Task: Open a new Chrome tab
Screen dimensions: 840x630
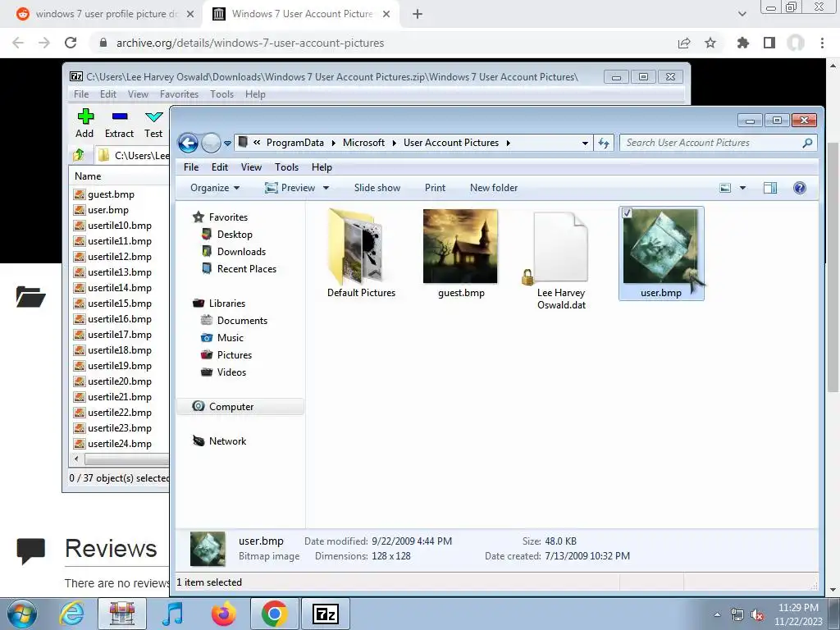Action: tap(418, 14)
